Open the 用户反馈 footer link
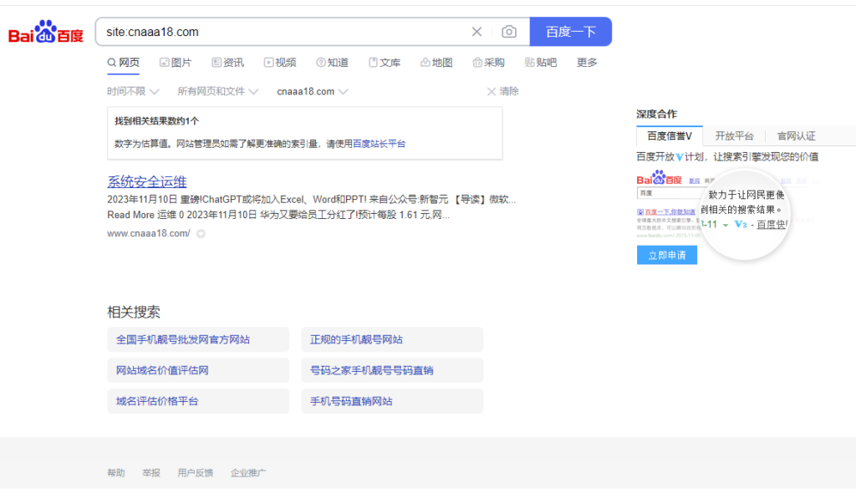 tap(195, 473)
